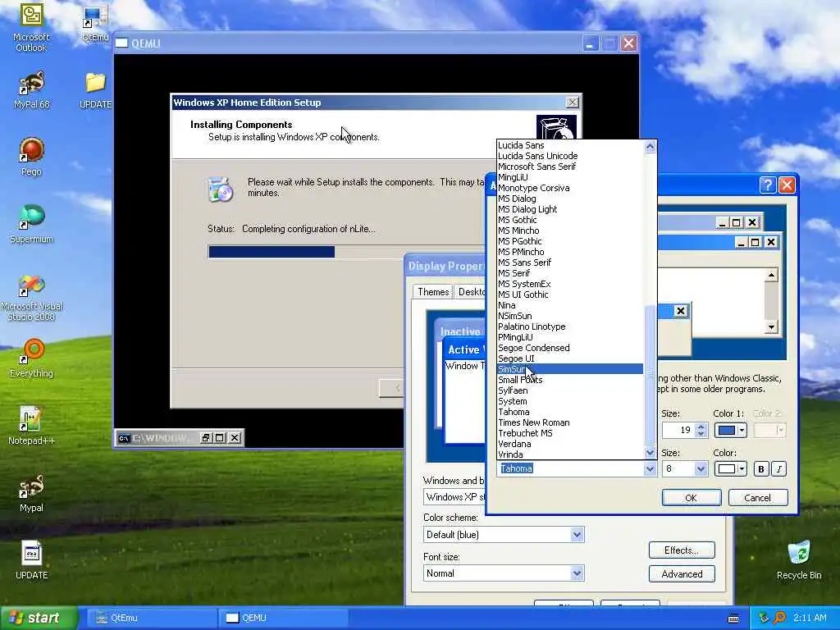Screen dimensions: 840x630
Task: Select MS Sans Serif font
Action: pos(570,262)
